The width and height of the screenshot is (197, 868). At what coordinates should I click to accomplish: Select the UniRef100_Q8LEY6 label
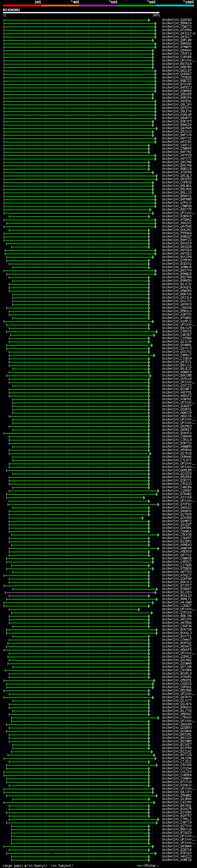click(x=177, y=111)
